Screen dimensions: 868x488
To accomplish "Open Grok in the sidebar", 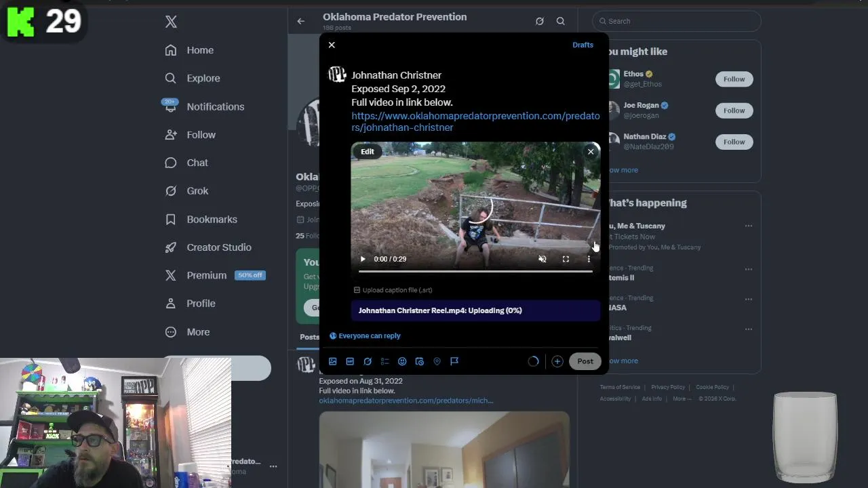I will (187, 191).
